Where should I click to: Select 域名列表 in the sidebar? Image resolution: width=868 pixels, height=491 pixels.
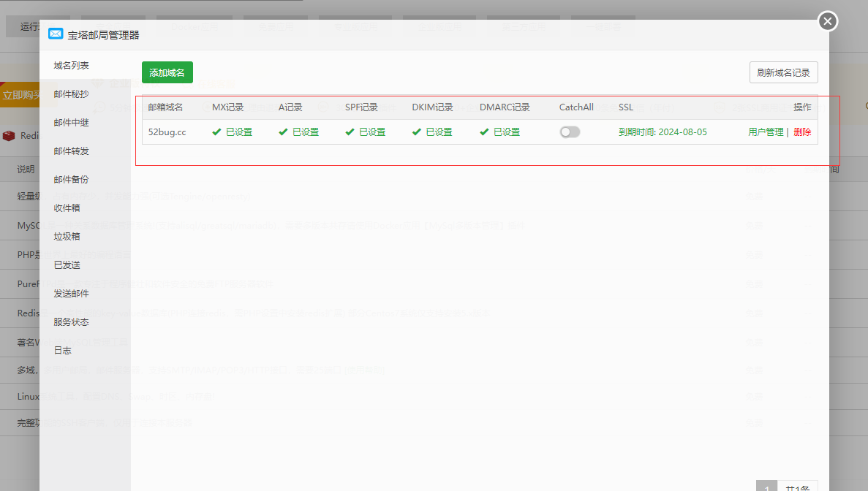coord(72,65)
